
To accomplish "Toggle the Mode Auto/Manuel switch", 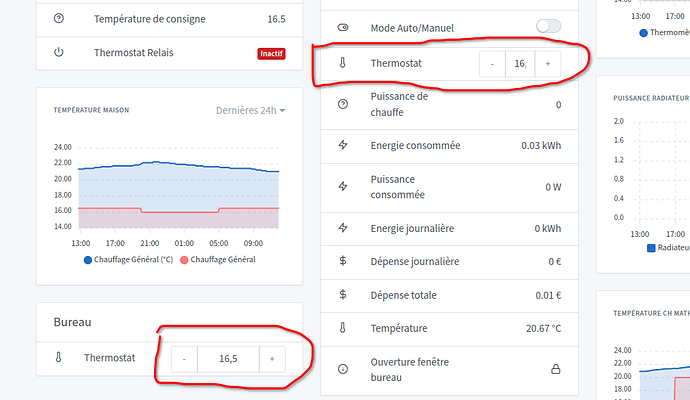I will click(x=548, y=26).
